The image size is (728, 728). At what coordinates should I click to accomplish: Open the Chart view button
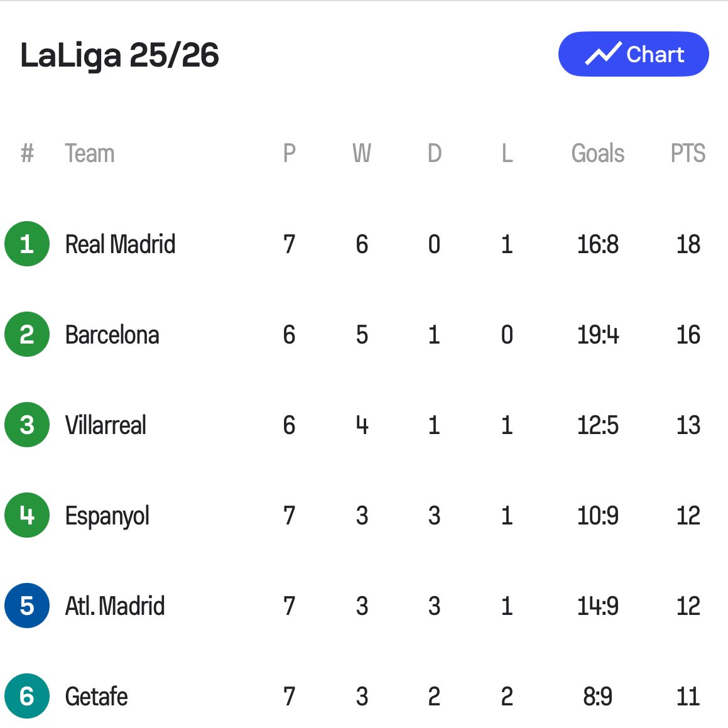[633, 55]
